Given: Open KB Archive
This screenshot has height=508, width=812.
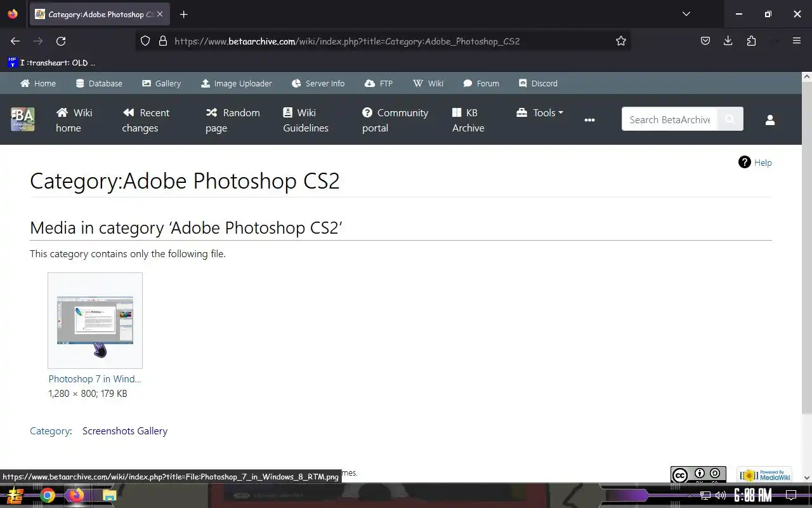Looking at the screenshot, I should click(468, 120).
